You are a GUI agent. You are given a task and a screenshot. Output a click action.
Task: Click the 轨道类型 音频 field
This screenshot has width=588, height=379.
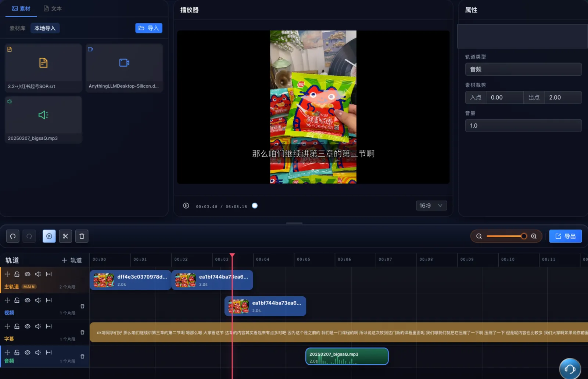click(523, 69)
